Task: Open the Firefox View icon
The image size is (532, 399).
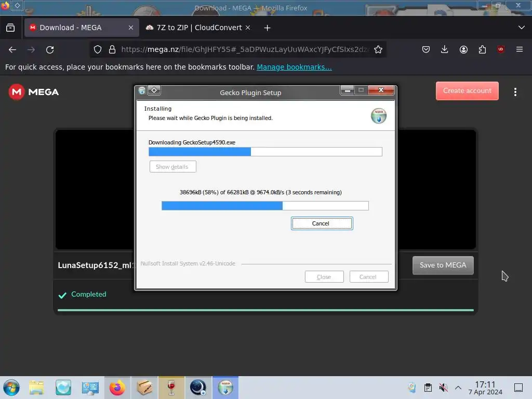Action: tap(10, 28)
